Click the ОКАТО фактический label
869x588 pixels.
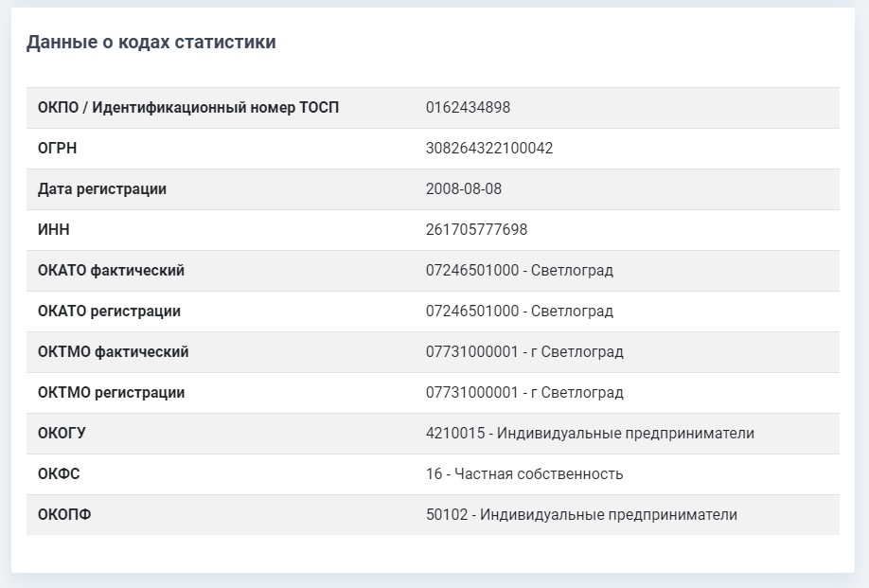111,271
